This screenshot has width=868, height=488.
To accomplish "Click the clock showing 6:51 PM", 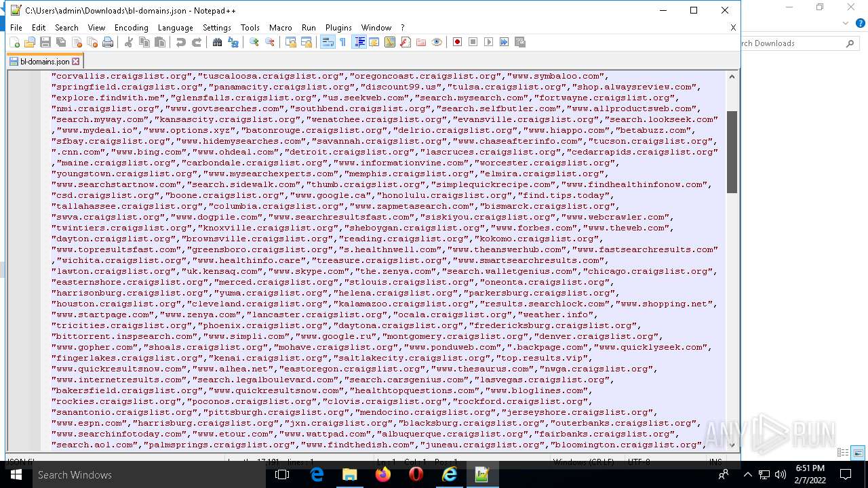I will (810, 474).
